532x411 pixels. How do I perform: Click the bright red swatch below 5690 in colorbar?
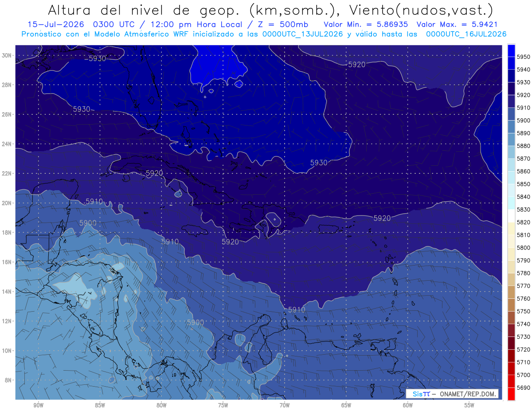tap(511, 394)
